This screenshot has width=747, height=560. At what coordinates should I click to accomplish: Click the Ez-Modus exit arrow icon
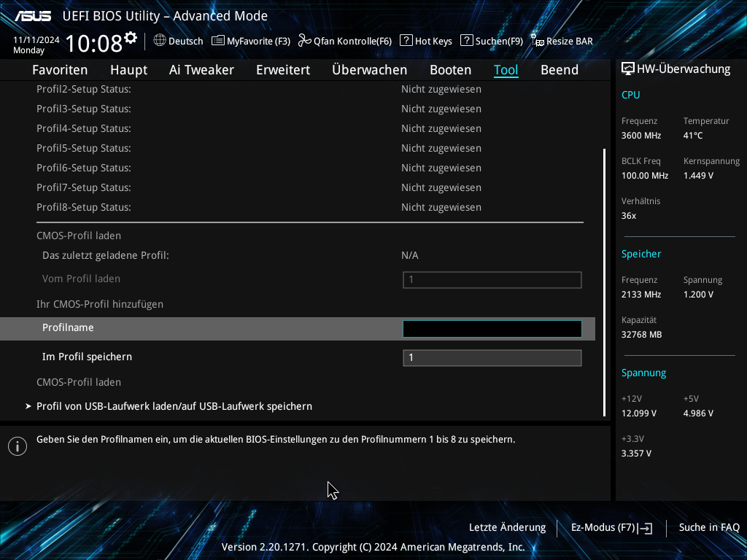point(645,528)
